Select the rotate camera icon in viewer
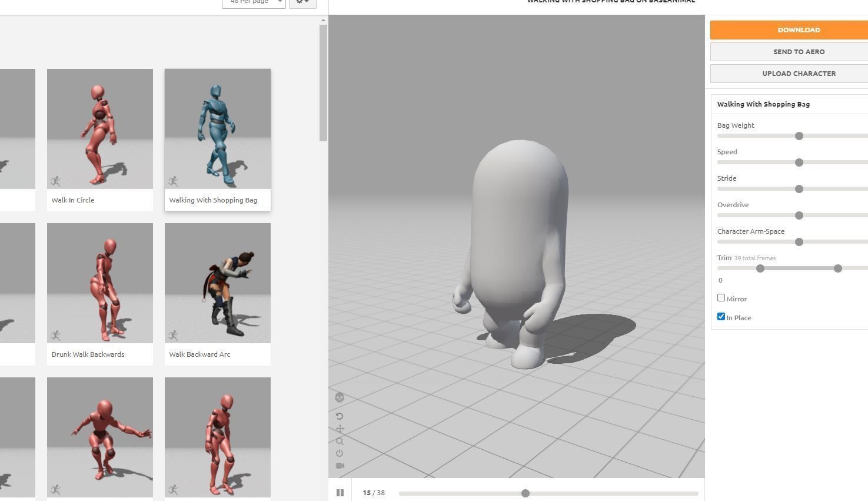This screenshot has height=501, width=868. click(340, 416)
